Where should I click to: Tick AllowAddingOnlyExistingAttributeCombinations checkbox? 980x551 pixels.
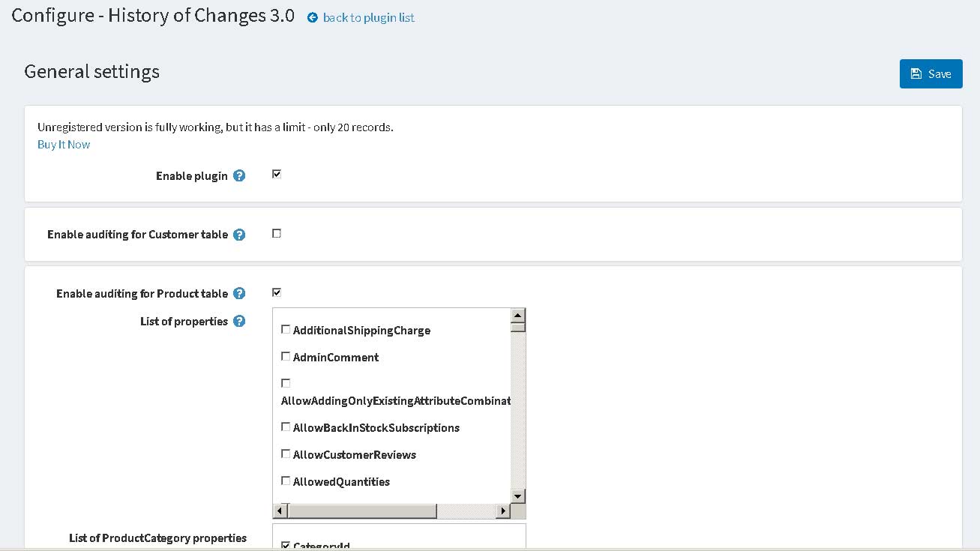tap(286, 383)
